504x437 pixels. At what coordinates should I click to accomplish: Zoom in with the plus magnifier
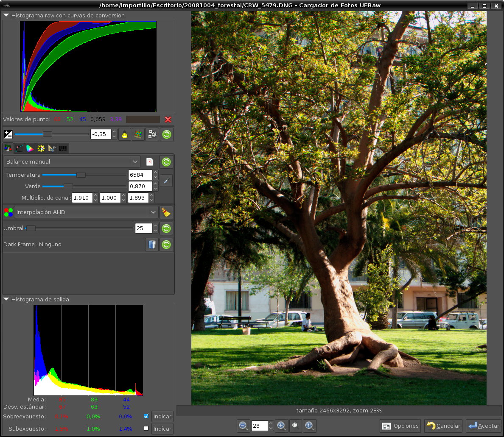coord(281,426)
